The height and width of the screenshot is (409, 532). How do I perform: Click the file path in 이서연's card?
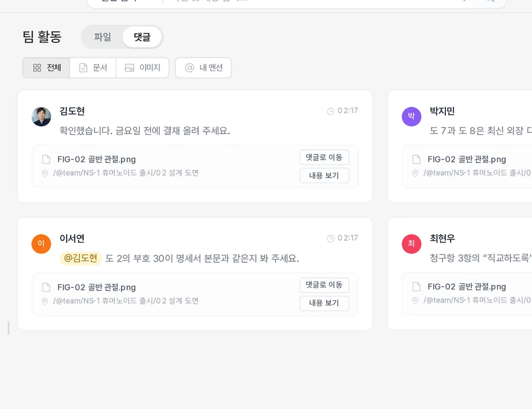pos(126,301)
